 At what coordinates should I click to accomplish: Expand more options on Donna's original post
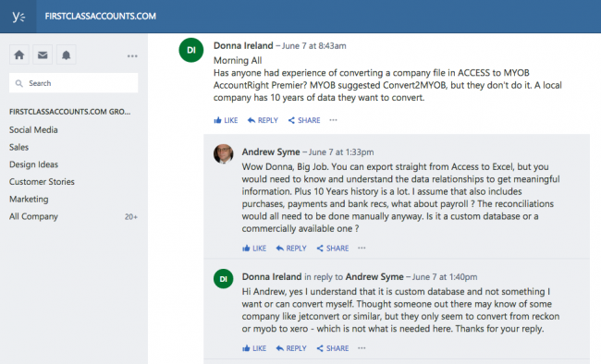[333, 120]
